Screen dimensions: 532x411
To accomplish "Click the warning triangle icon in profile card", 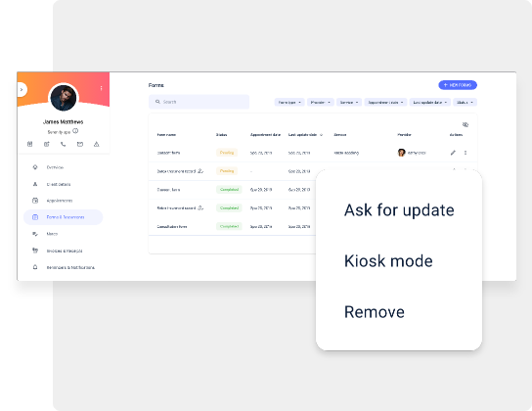I will (97, 144).
